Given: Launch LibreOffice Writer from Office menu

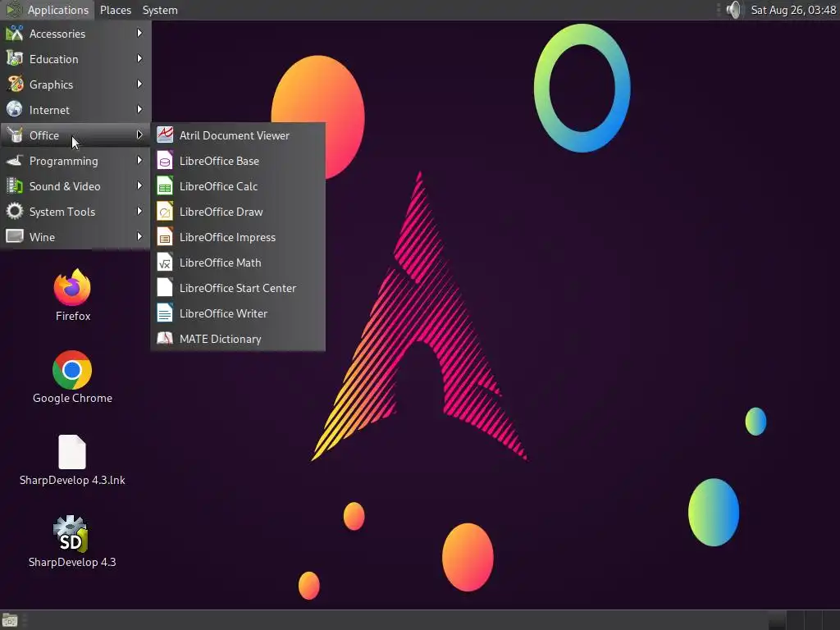Looking at the screenshot, I should pos(238,313).
